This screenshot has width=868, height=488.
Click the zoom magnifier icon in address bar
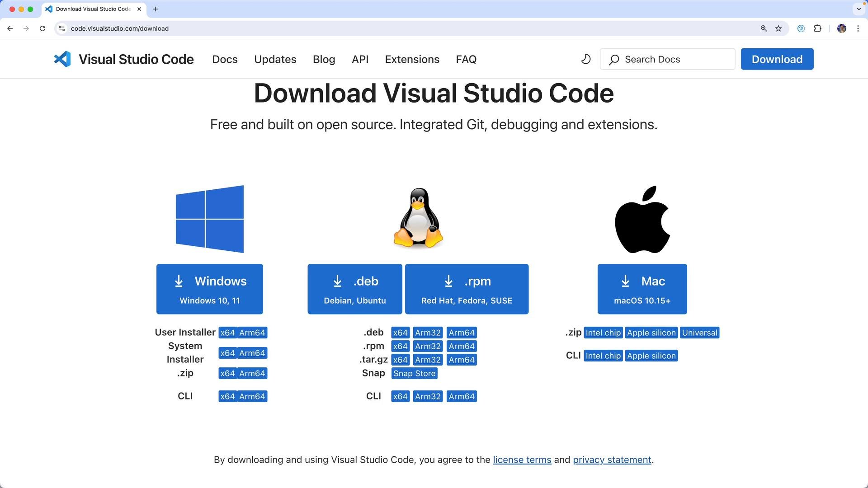[764, 28]
